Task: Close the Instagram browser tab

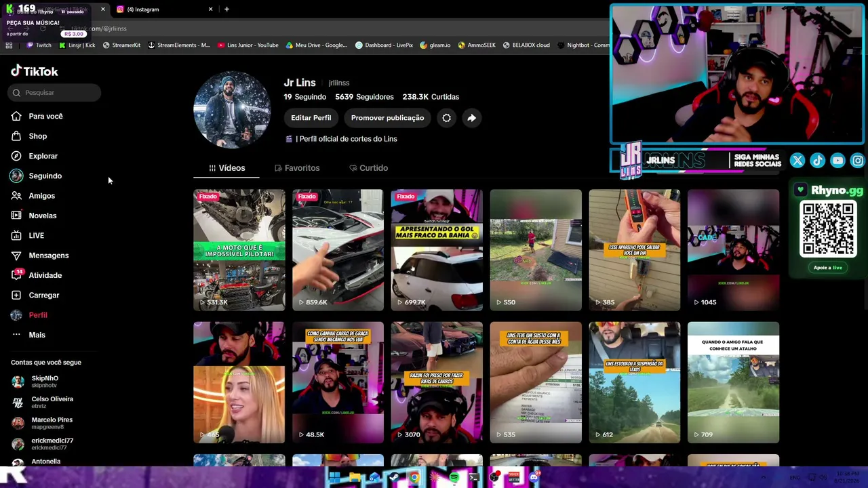Action: (210, 9)
